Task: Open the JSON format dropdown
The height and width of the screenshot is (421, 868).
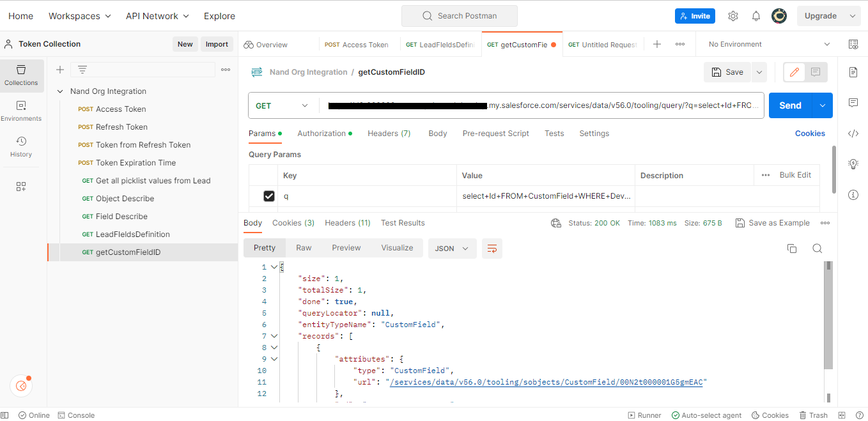Action: (453, 249)
